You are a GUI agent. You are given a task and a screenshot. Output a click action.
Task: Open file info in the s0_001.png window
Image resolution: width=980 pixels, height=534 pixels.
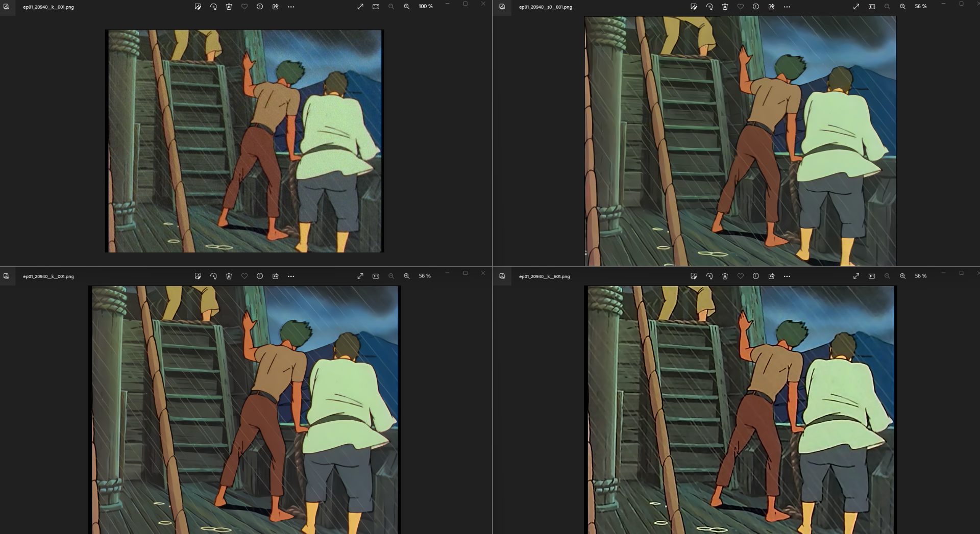pyautogui.click(x=756, y=7)
